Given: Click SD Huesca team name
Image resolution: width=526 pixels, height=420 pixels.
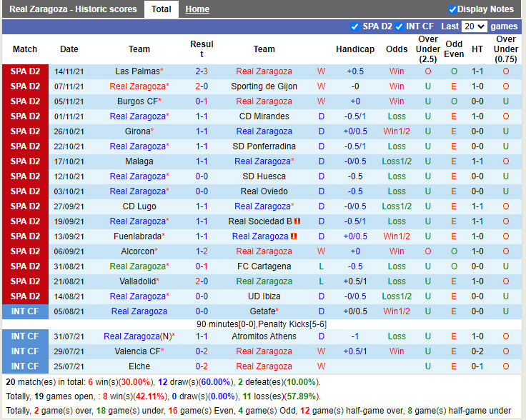Looking at the screenshot, I should click(x=264, y=176).
